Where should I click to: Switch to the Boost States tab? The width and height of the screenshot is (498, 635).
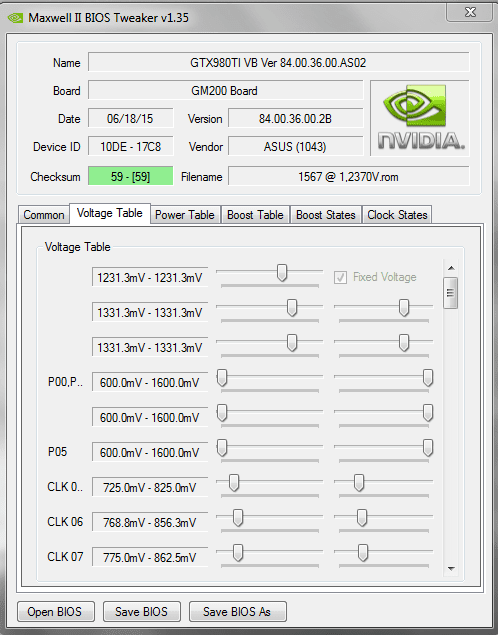pyautogui.click(x=326, y=215)
